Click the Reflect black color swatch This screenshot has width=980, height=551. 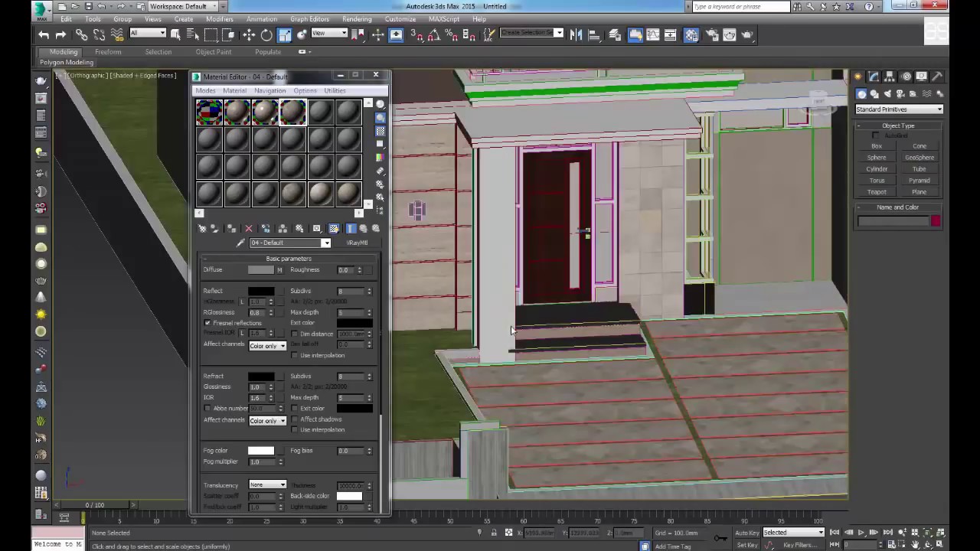(x=261, y=292)
